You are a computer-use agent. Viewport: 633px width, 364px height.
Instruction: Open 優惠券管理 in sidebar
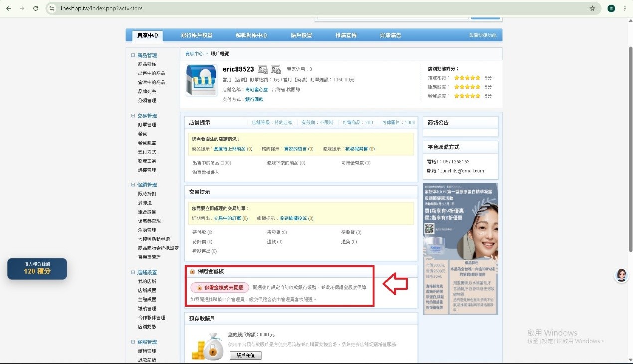coord(149,221)
